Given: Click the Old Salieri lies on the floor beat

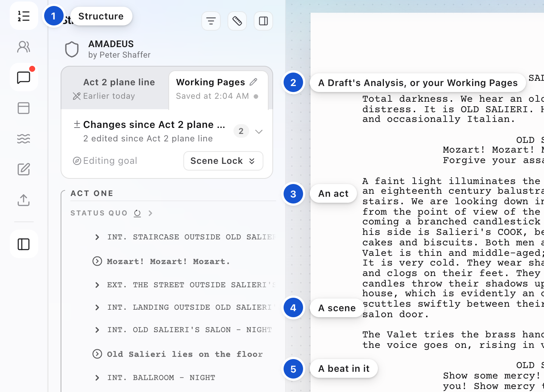Looking at the screenshot, I should pos(185,354).
